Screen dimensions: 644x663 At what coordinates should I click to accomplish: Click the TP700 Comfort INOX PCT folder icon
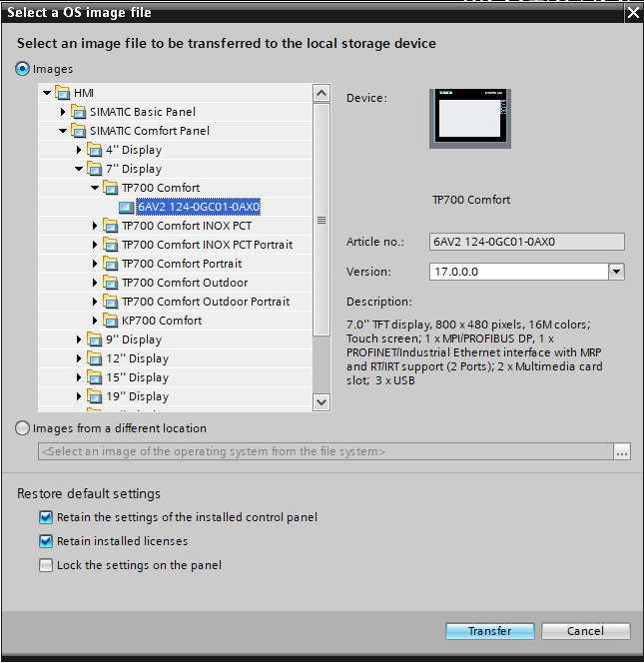[x=111, y=226]
